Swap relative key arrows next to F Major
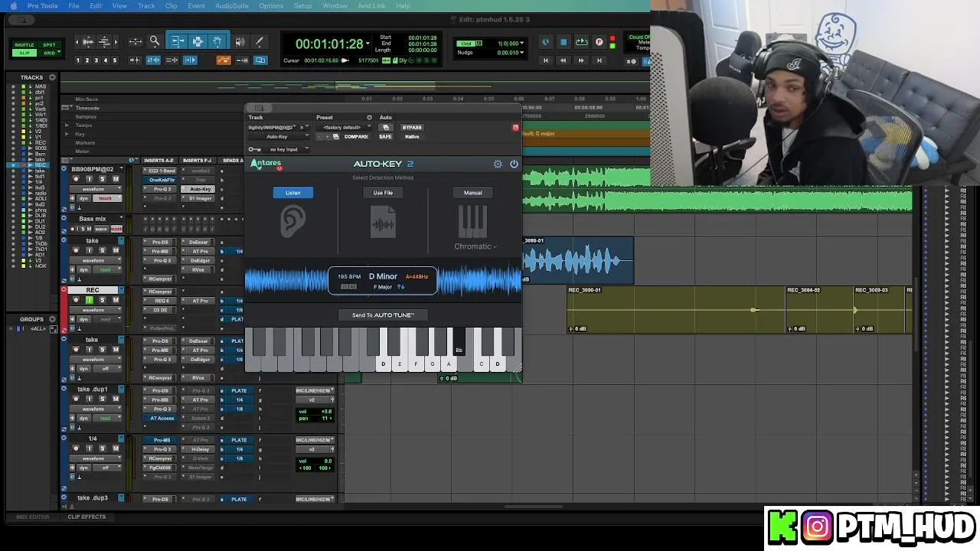The width and height of the screenshot is (980, 551). [x=400, y=287]
